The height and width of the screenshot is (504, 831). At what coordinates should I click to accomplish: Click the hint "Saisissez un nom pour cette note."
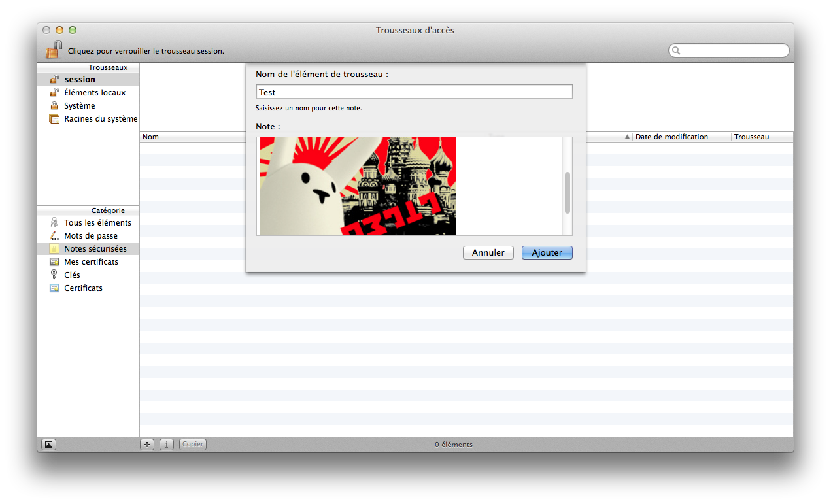[x=309, y=109]
